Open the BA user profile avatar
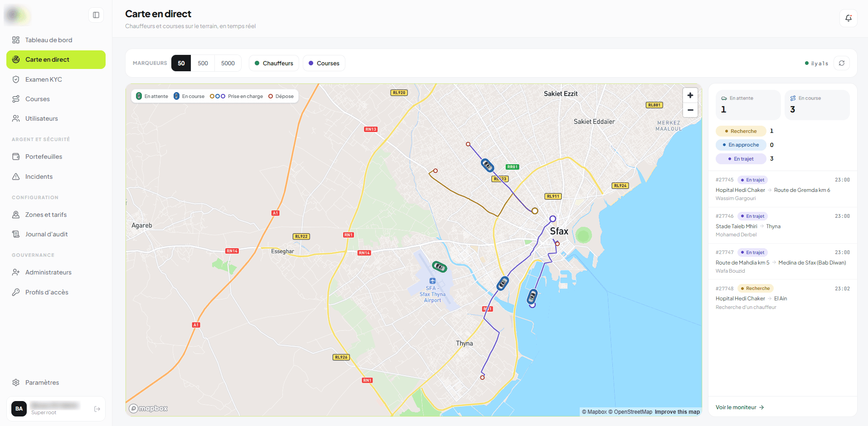The width and height of the screenshot is (868, 426). [19, 409]
